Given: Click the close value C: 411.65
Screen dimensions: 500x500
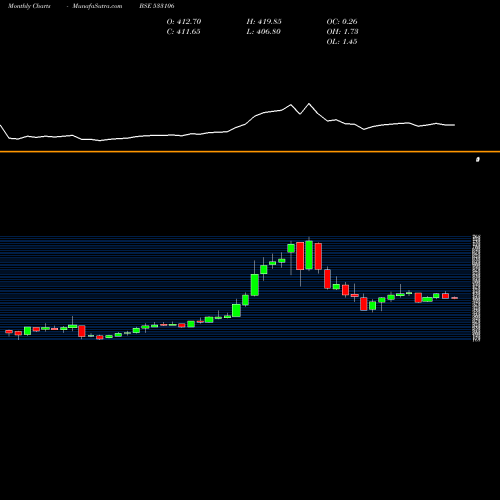Looking at the screenshot, I should click(184, 32).
